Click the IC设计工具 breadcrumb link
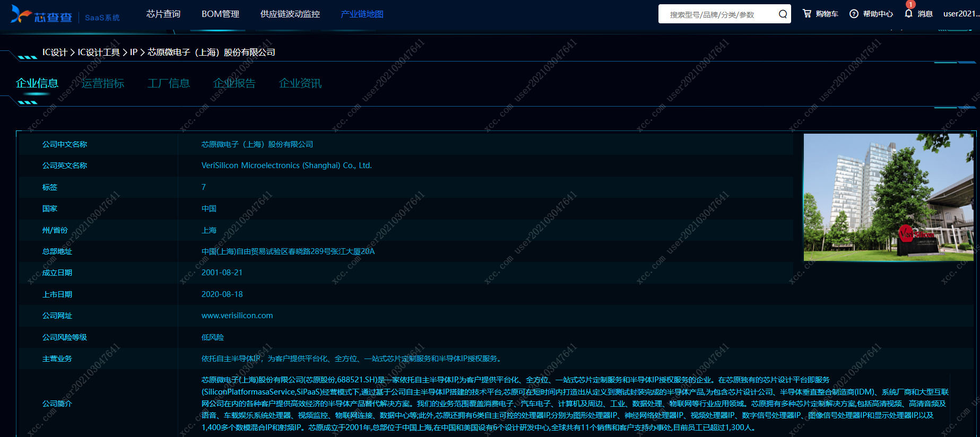The width and height of the screenshot is (980, 437). coord(99,53)
